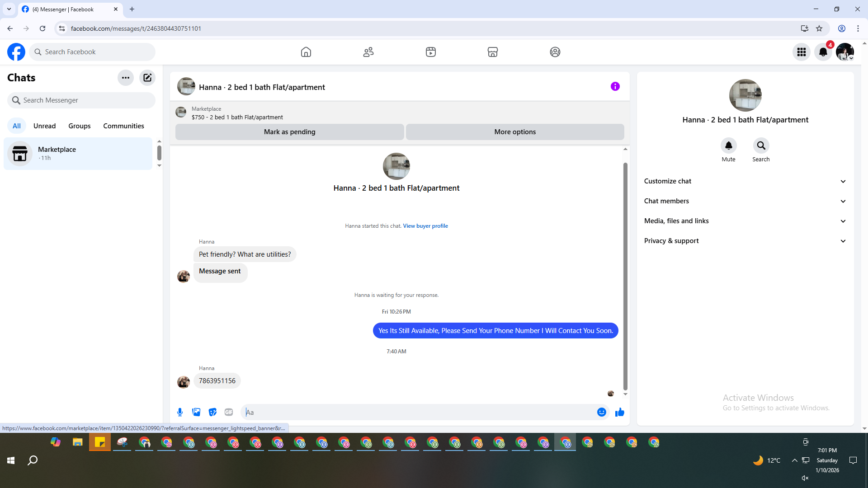This screenshot has width=868, height=488.
Task: Open the Facebook Marketplace nav icon
Action: coord(493,52)
